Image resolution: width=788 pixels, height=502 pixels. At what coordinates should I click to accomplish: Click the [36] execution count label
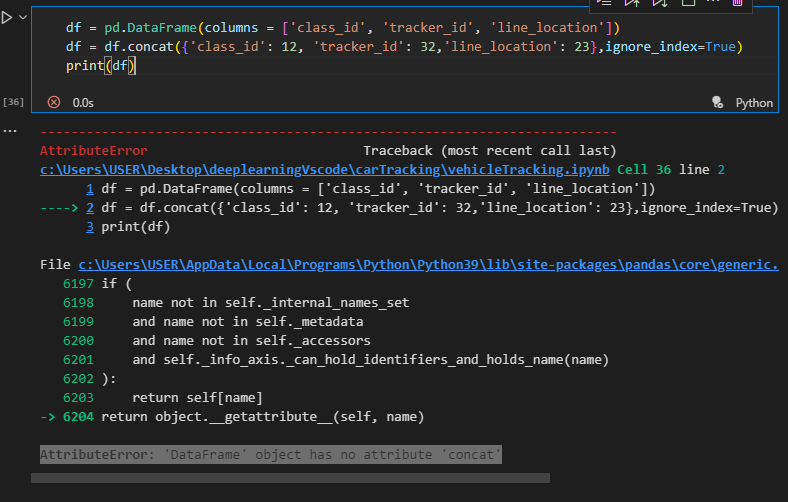pyautogui.click(x=13, y=102)
